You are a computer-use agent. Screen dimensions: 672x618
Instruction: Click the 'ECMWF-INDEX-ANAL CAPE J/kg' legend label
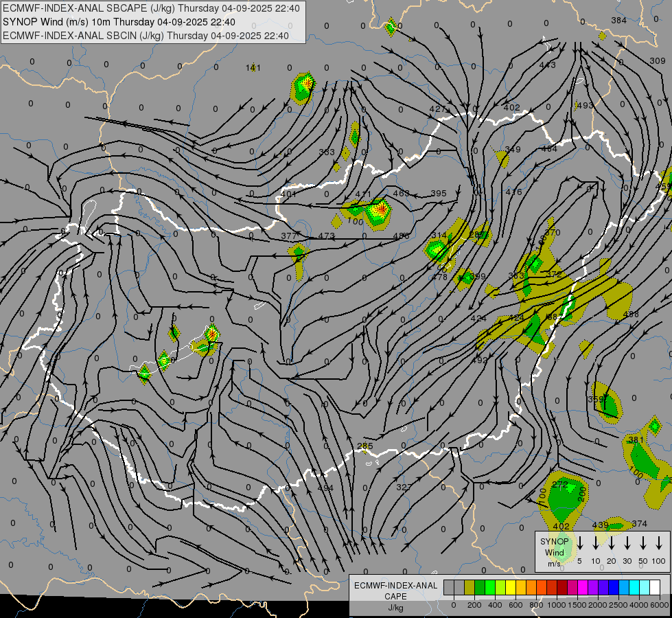click(x=395, y=596)
